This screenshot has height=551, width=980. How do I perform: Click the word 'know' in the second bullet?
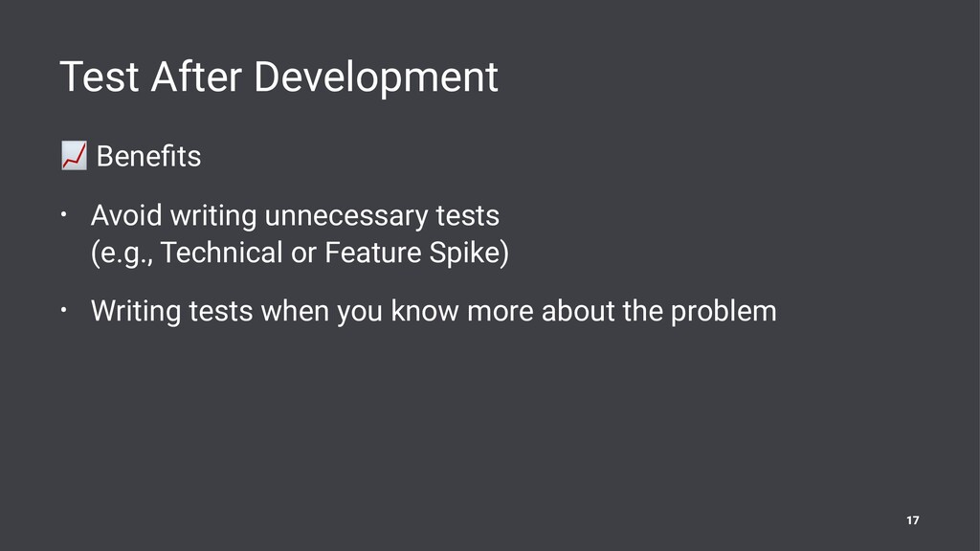click(x=424, y=311)
